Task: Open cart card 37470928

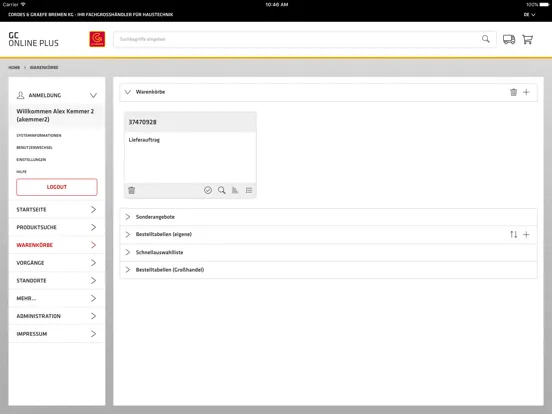Action: tap(190, 155)
